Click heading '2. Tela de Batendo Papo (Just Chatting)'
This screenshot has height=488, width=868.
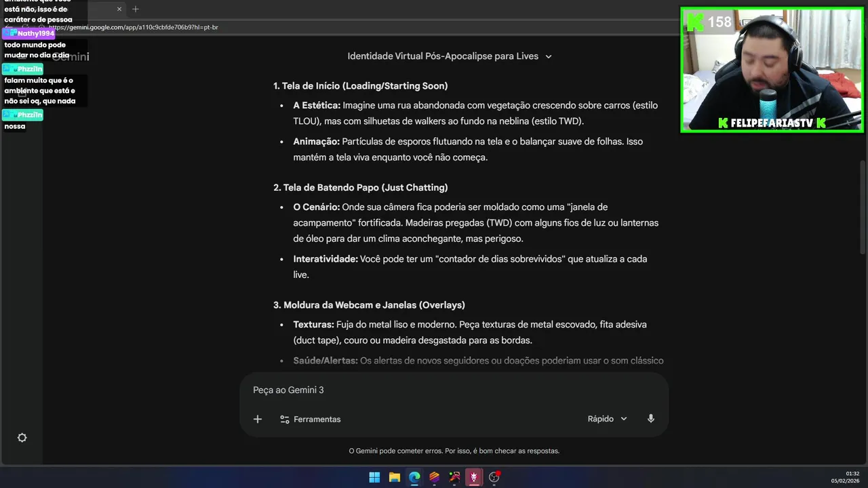click(360, 188)
